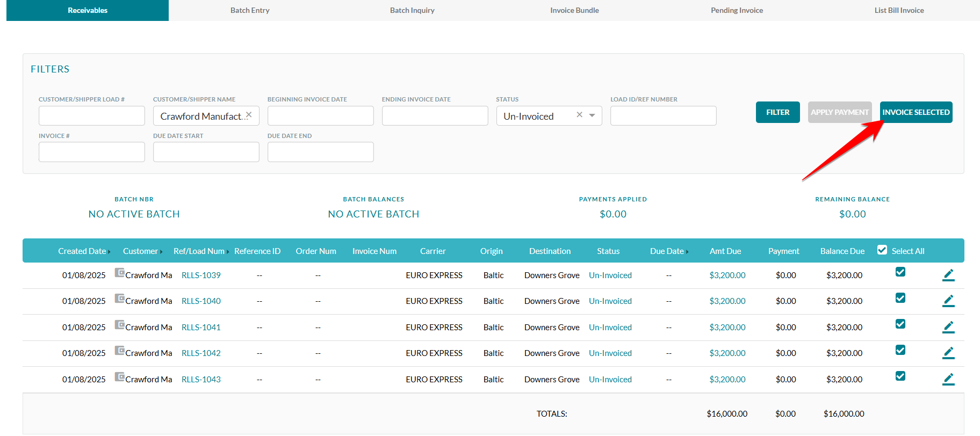The width and height of the screenshot is (980, 436).
Task: Uncheck the checkbox for row RLLS-1040
Action: 900,298
